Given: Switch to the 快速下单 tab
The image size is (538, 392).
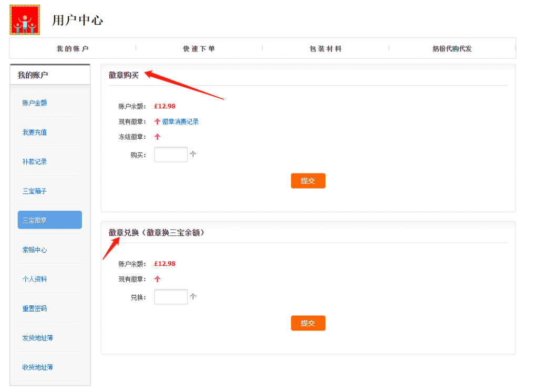Looking at the screenshot, I should (x=199, y=49).
